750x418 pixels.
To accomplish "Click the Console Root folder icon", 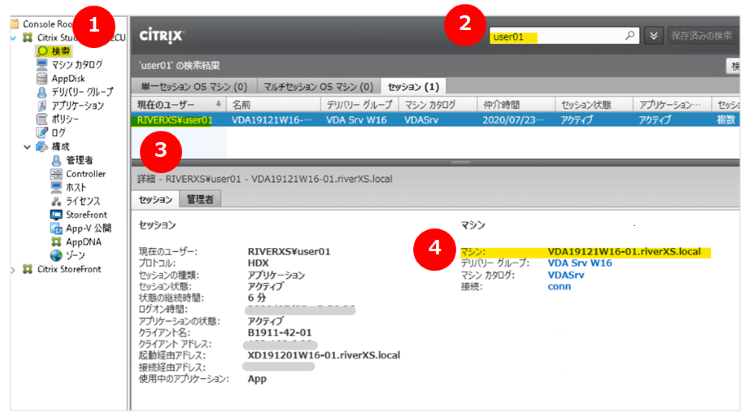I will point(15,23).
